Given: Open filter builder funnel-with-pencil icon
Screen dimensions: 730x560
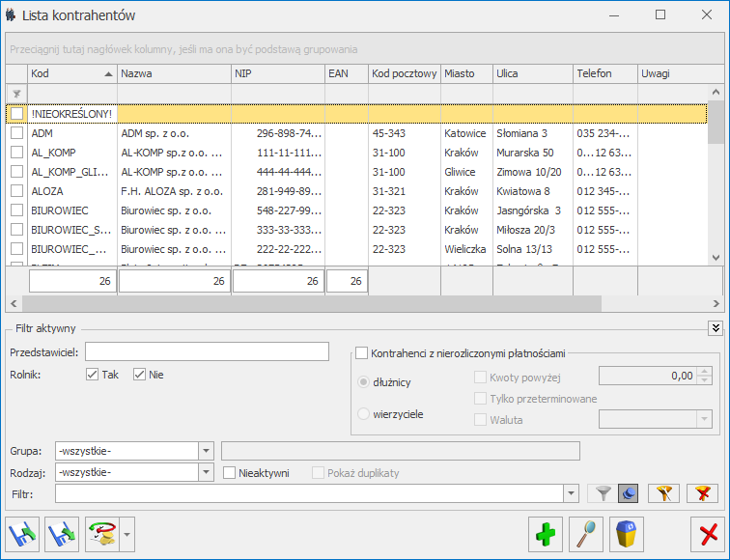Looking at the screenshot, I should [x=663, y=494].
